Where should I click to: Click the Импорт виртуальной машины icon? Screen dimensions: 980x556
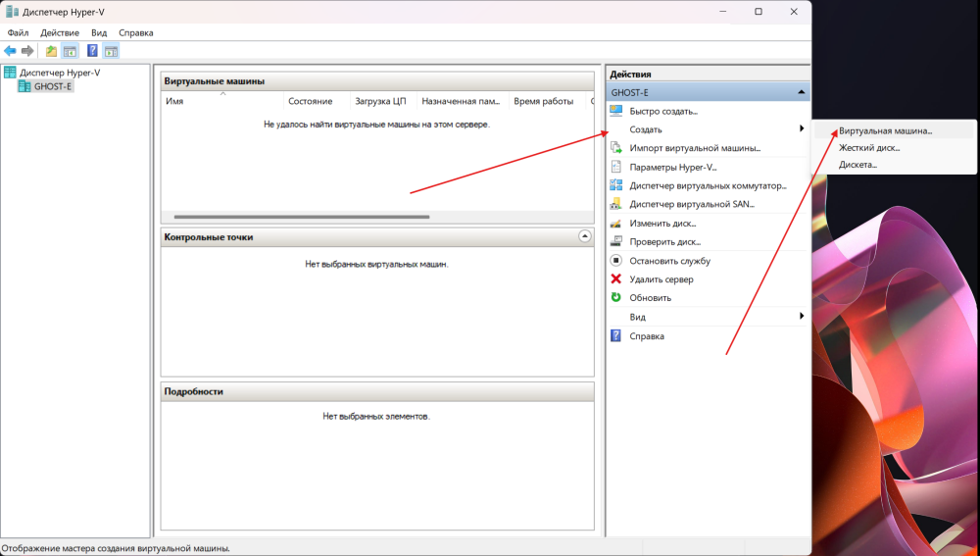tap(616, 148)
